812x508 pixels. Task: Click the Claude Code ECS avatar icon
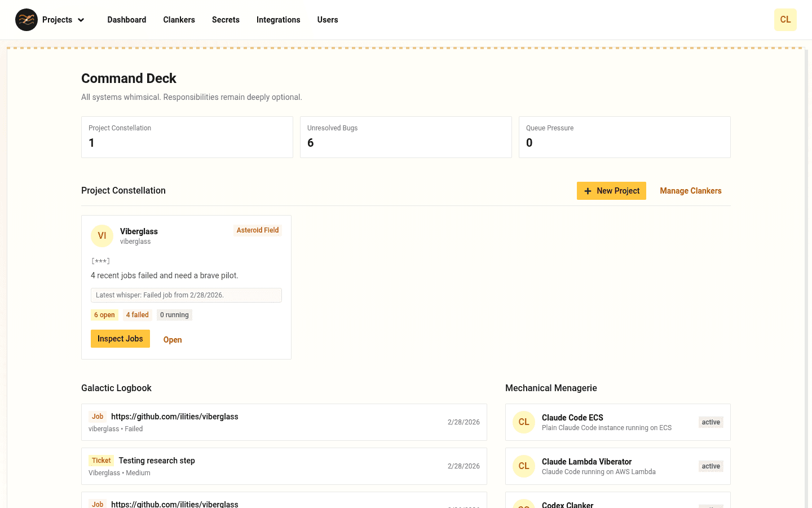point(524,422)
